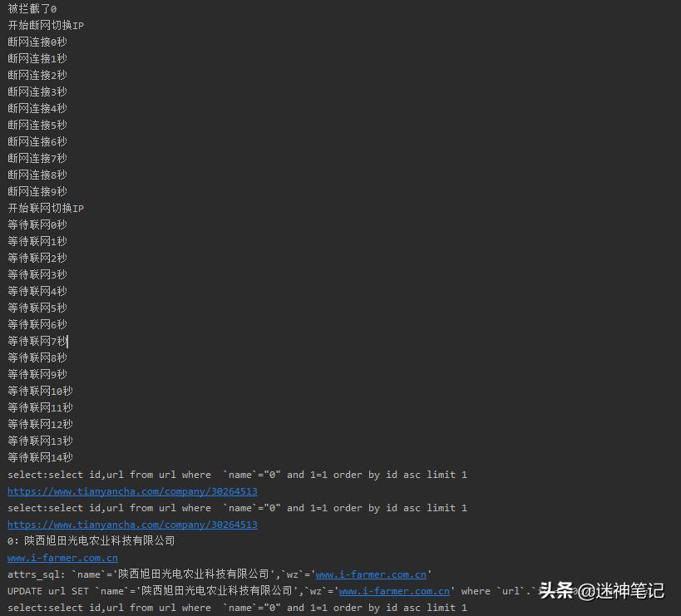This screenshot has width=681, height=616.
Task: Click the i-farmer link in attrs_sql line
Action: pyautogui.click(x=371, y=574)
